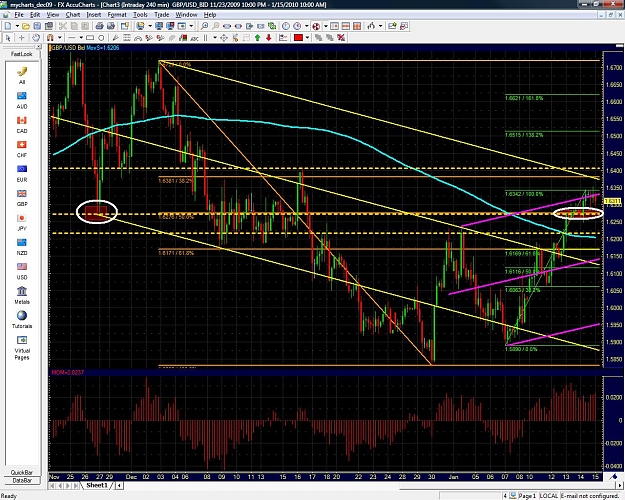Expand dropdown beside clock interval icons
The height and width of the screenshot is (500, 625).
[307, 26]
